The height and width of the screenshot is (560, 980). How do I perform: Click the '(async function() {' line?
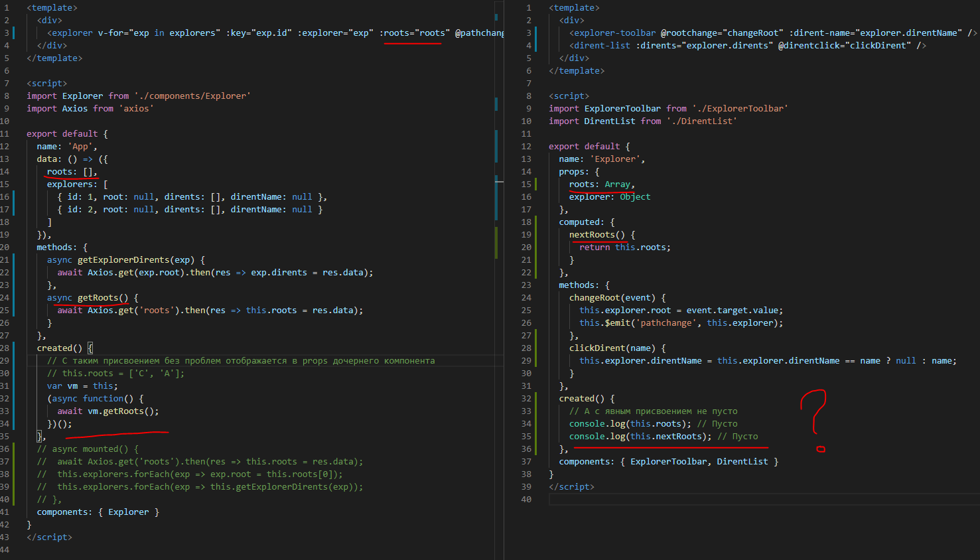(96, 398)
